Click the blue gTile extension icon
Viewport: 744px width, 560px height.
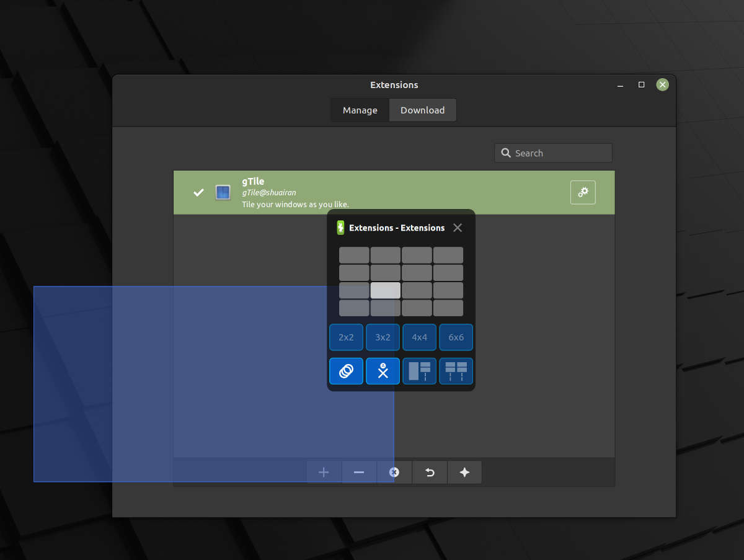223,192
